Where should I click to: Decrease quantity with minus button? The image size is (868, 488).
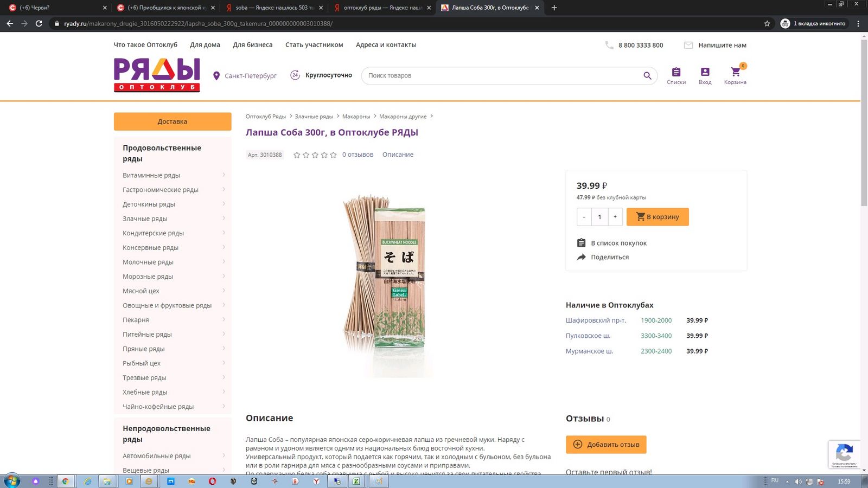584,217
